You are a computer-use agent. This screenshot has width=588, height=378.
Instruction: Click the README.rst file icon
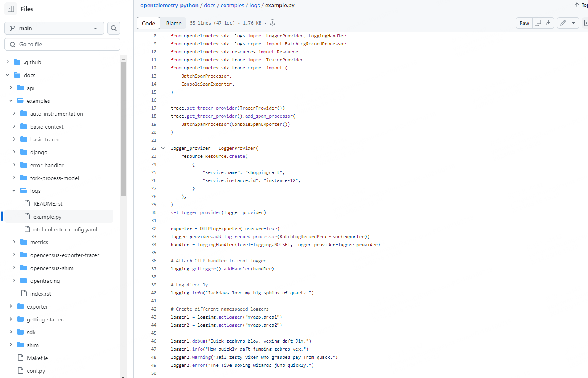tap(27, 204)
